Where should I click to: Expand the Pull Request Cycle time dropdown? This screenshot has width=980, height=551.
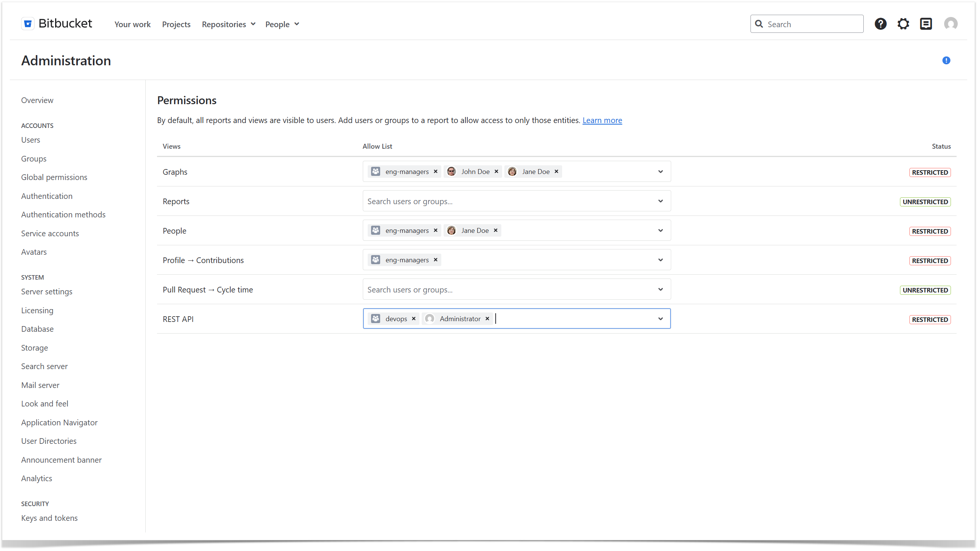[660, 289]
